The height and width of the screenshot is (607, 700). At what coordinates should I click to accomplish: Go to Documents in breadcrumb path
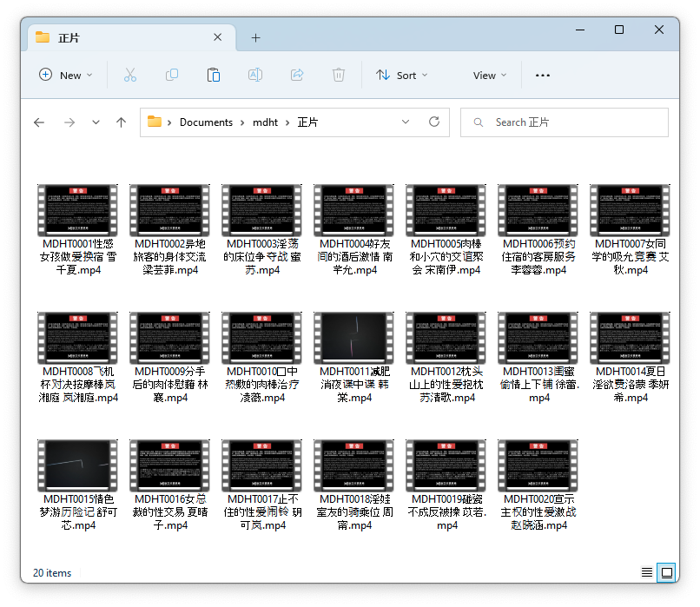(x=206, y=122)
